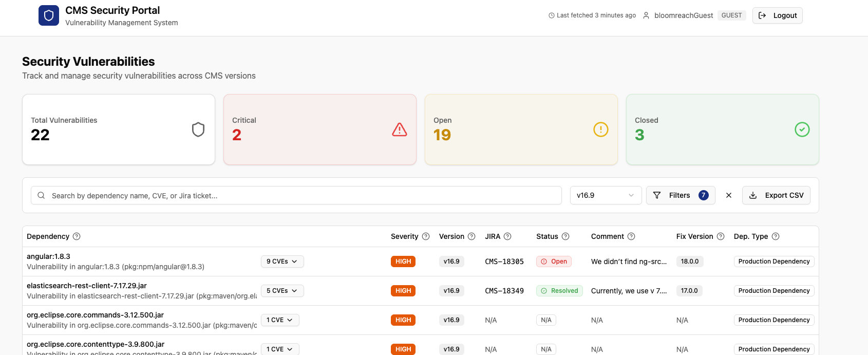Click the comment "We didn't find ng-src..."
Viewport: 868px width, 355px height.
click(629, 261)
